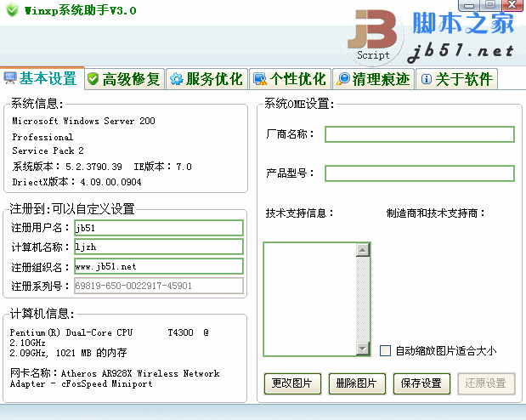Click the 注册系列号 serial number field
This screenshot has width=526, height=420.
(159, 286)
